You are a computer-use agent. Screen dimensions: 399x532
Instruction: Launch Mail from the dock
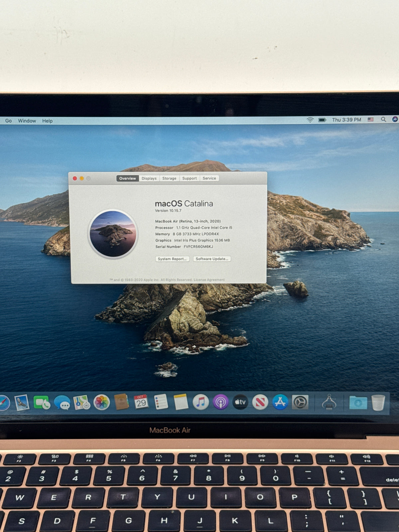[x=22, y=403]
